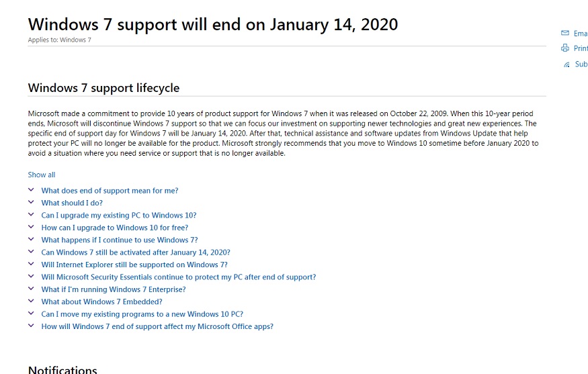This screenshot has width=588, height=374.
Task: Open the Microsoft Security Essentials question
Action: coord(178,277)
